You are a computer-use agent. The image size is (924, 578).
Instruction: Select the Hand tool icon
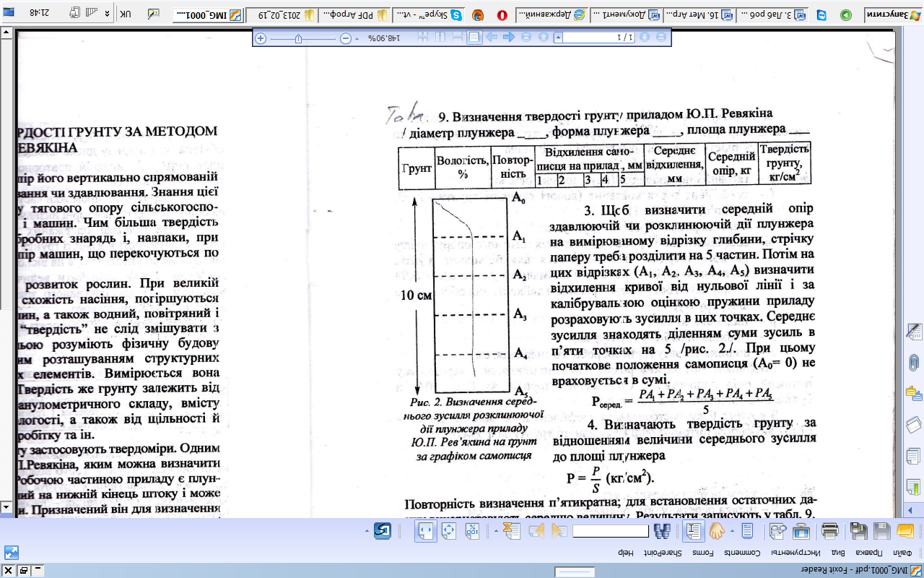click(716, 531)
